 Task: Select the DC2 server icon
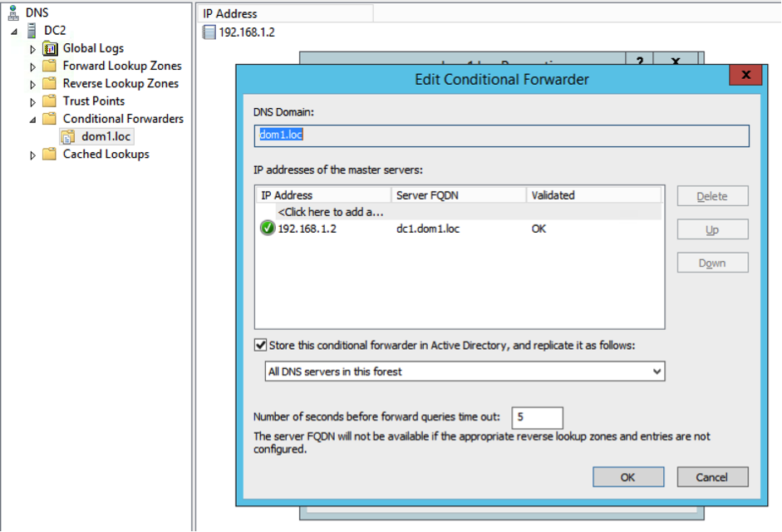(32, 31)
